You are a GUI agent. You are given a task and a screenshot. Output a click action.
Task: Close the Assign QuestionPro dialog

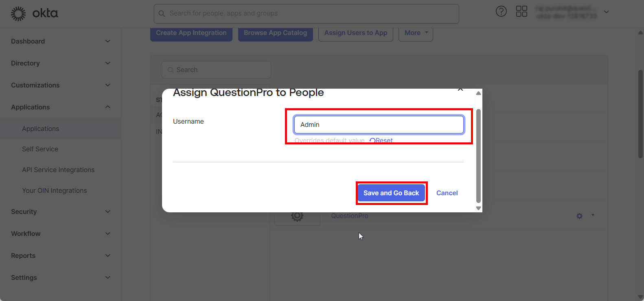tap(460, 89)
